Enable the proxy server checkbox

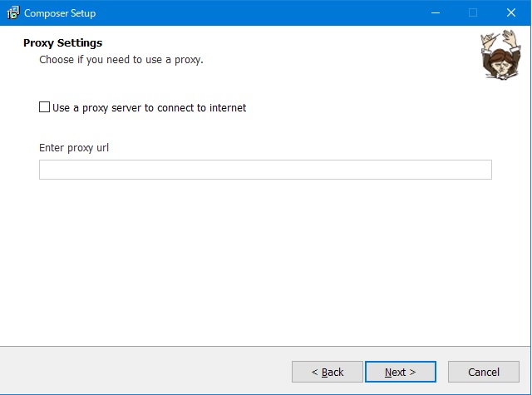(x=45, y=107)
